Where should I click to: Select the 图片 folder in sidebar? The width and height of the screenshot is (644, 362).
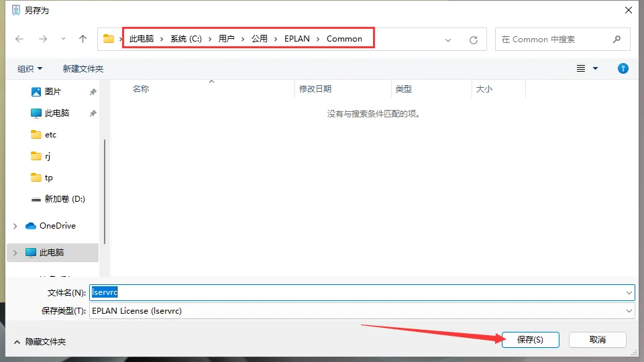coord(53,92)
